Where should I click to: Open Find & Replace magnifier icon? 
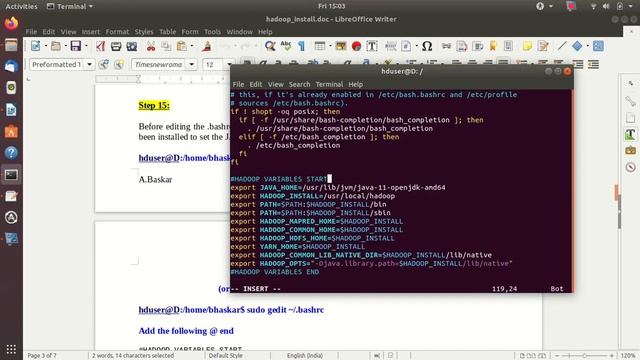click(270, 46)
